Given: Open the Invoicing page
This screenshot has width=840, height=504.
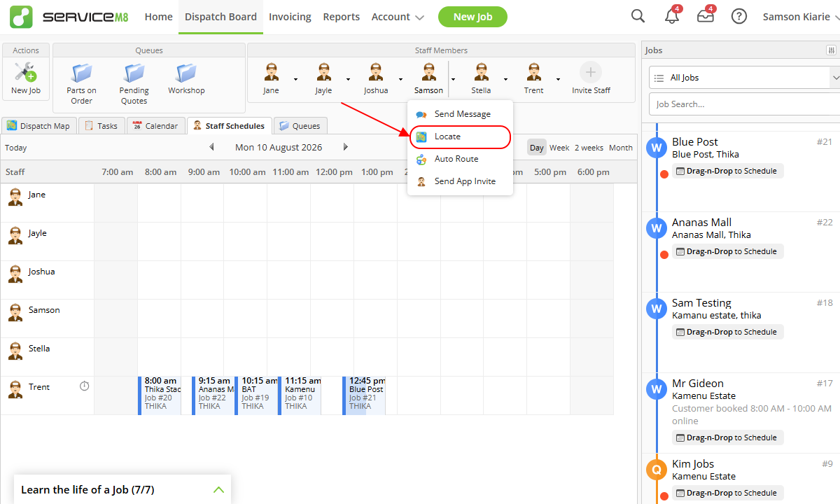Looking at the screenshot, I should tap(290, 17).
